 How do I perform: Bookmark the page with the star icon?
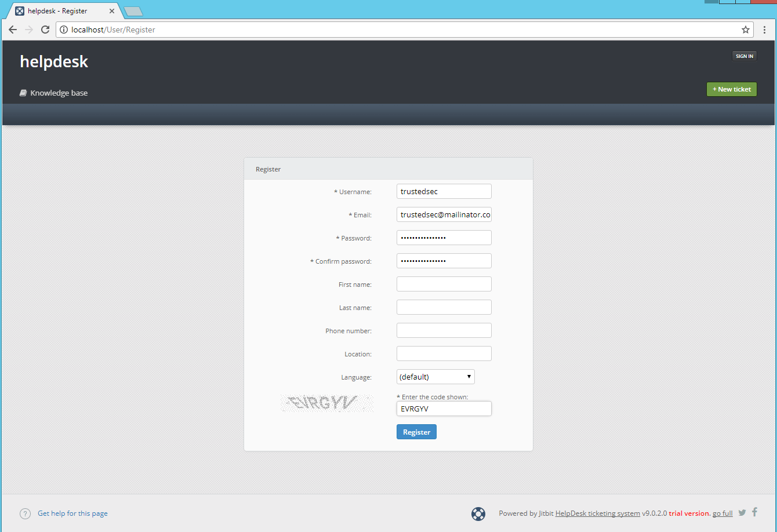point(746,29)
